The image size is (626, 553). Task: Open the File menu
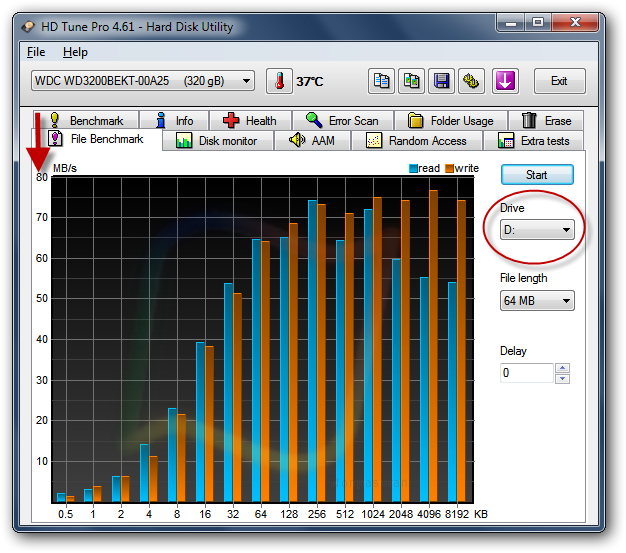(x=36, y=52)
